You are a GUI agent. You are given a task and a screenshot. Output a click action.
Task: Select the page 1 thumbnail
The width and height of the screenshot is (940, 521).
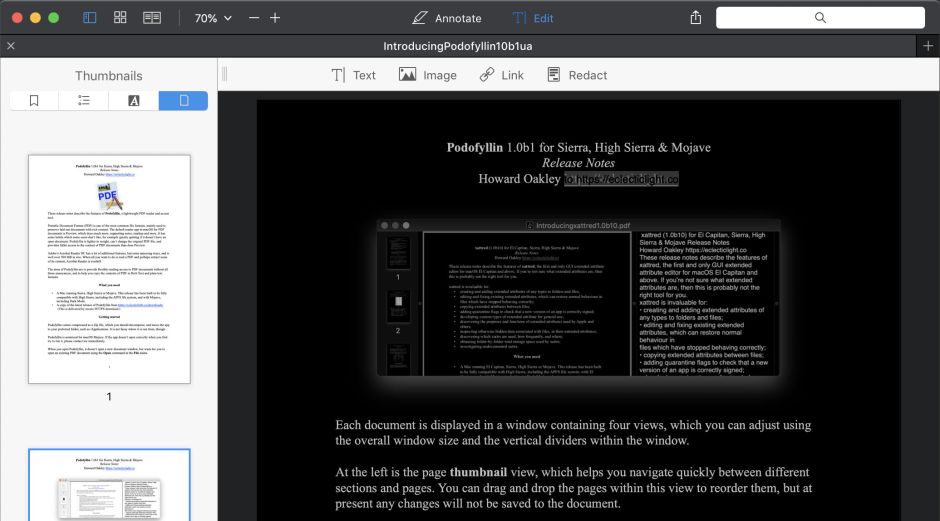[x=109, y=269]
